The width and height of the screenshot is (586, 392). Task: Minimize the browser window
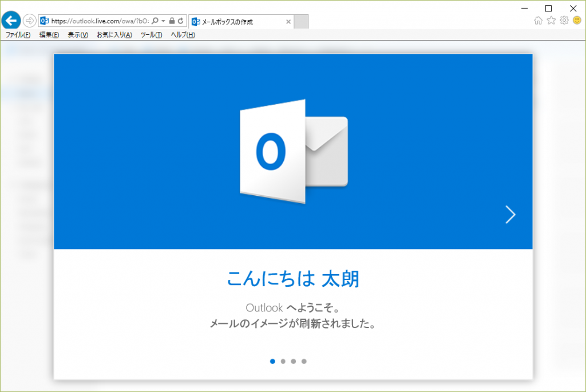[x=525, y=8]
